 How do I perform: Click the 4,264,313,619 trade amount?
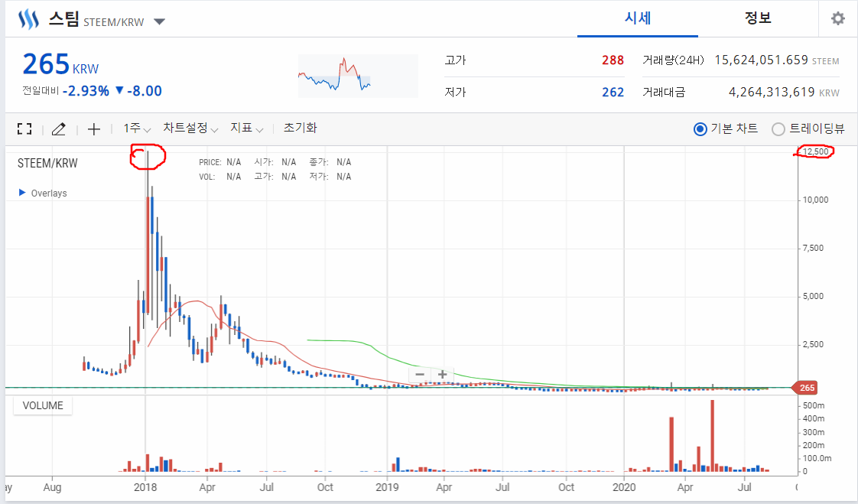pyautogui.click(x=772, y=93)
